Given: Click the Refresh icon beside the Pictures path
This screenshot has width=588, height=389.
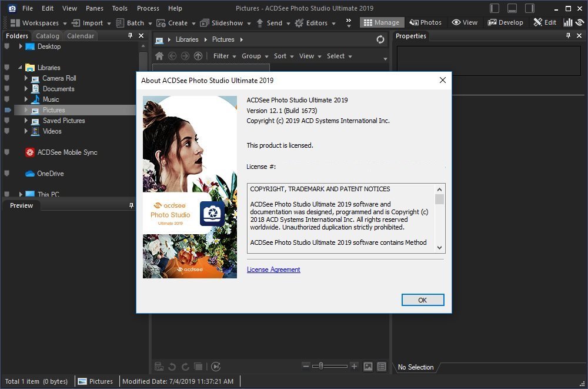Looking at the screenshot, I should pos(380,39).
